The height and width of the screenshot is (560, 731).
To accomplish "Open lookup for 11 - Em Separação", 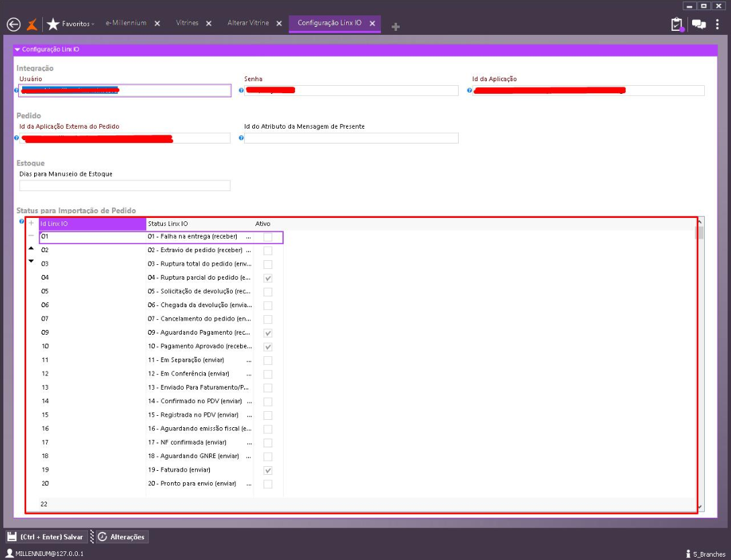I will 249,360.
